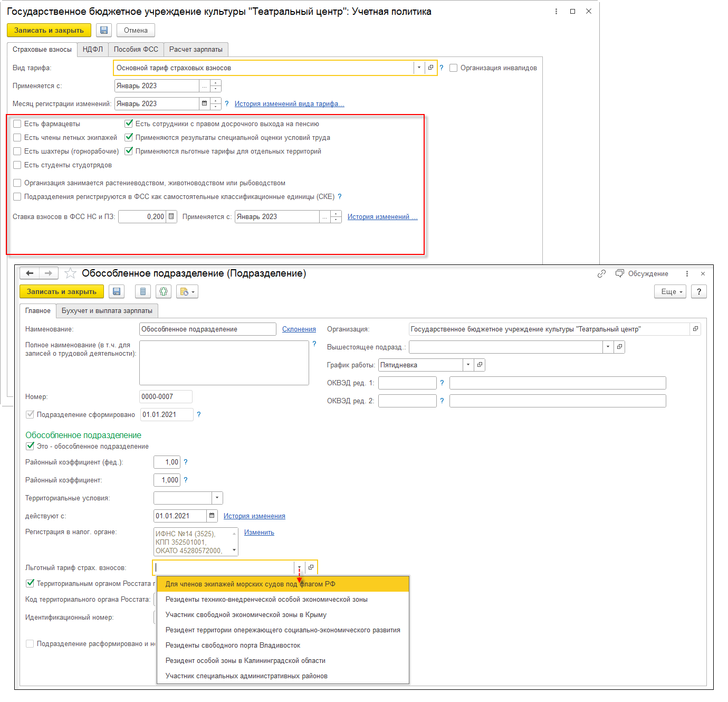
Task: Open График работы Пятидневка via open icon
Action: (480, 365)
